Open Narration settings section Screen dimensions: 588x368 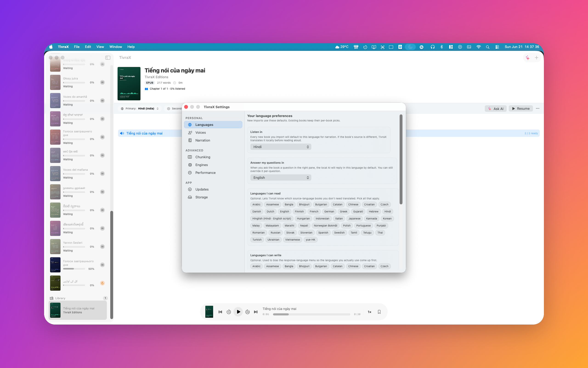(x=213, y=141)
